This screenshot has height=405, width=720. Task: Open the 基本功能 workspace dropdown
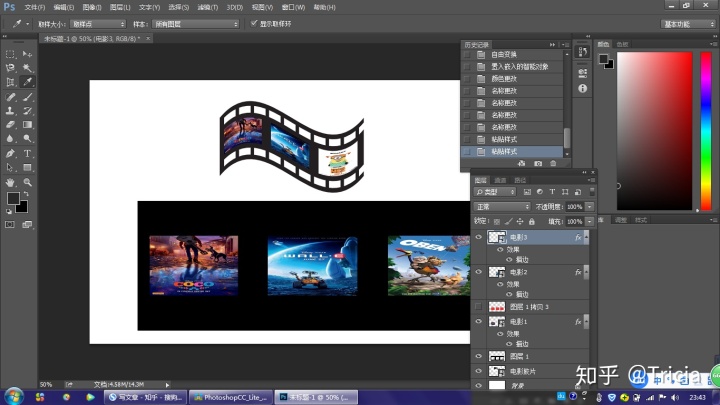688,24
